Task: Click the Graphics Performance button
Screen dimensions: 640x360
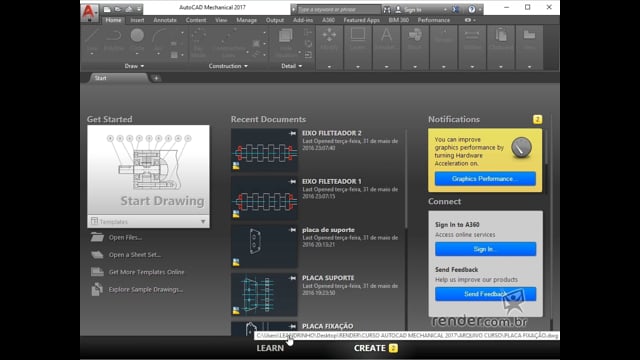Action: click(485, 179)
